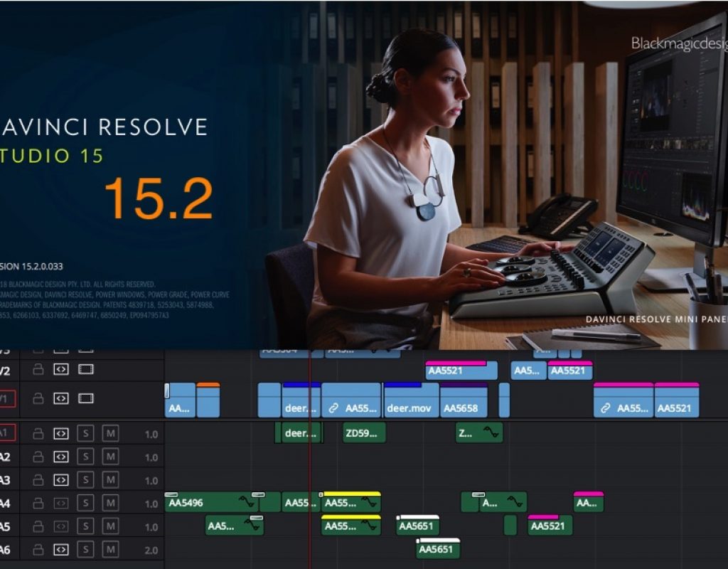Viewport: 728px width, 569px height.
Task: Toggle auto track selector on A6
Action: 61,550
